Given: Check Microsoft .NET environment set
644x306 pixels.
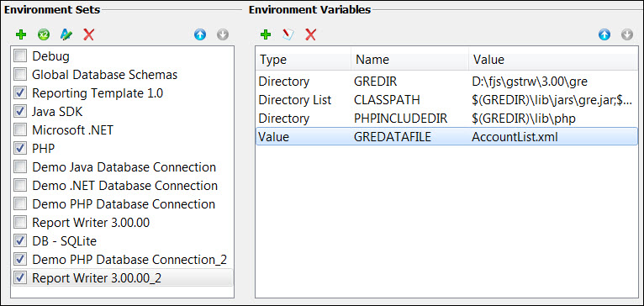Looking at the screenshot, I should [20, 129].
